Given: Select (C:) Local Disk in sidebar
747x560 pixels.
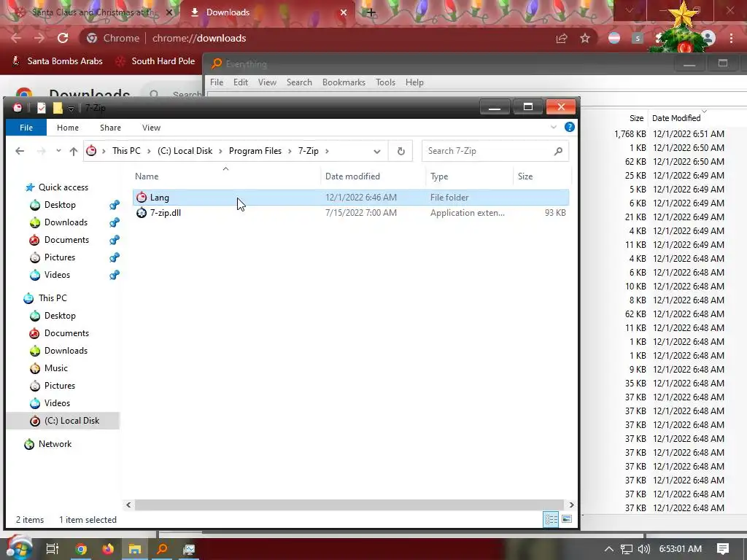Looking at the screenshot, I should point(71,421).
